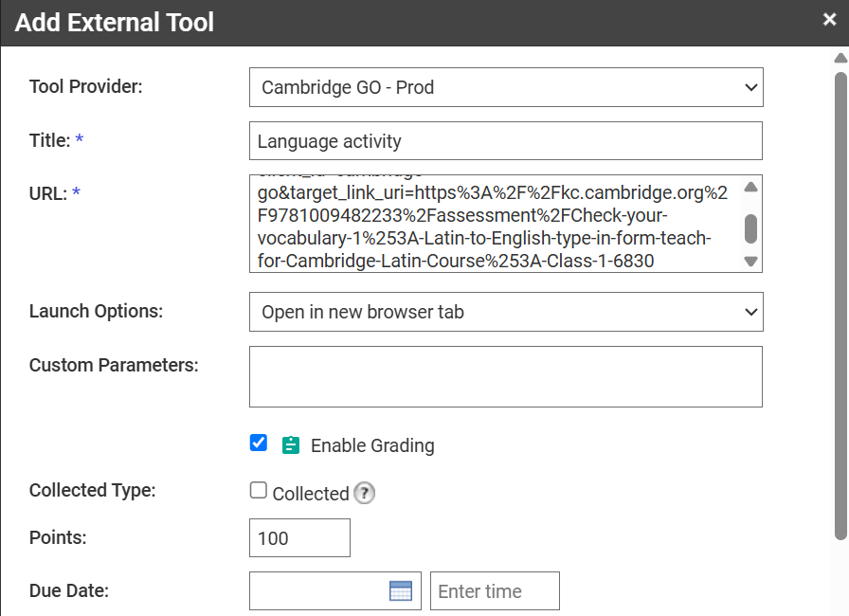Image resolution: width=849 pixels, height=616 pixels.
Task: Click the Title input field
Action: click(506, 141)
